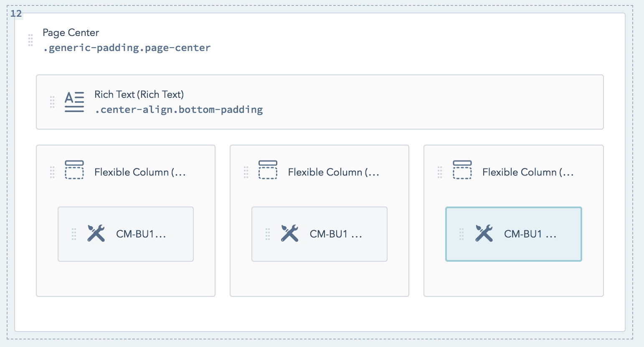Click the .generic-padding.page-center class text
The image size is (644, 347).
[x=127, y=48]
